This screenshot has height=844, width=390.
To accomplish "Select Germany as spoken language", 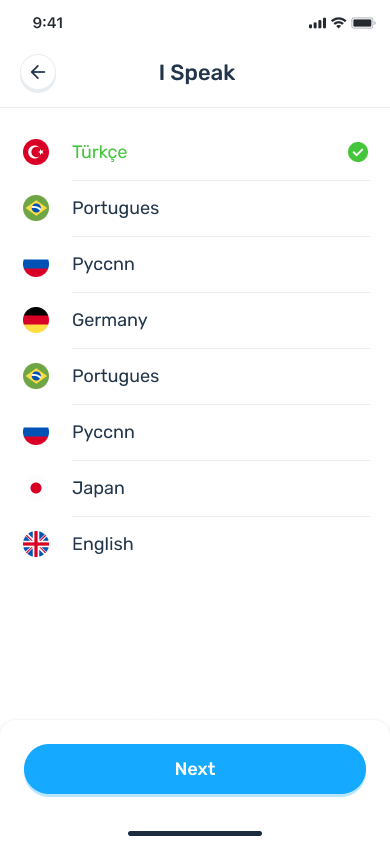I will 196,320.
